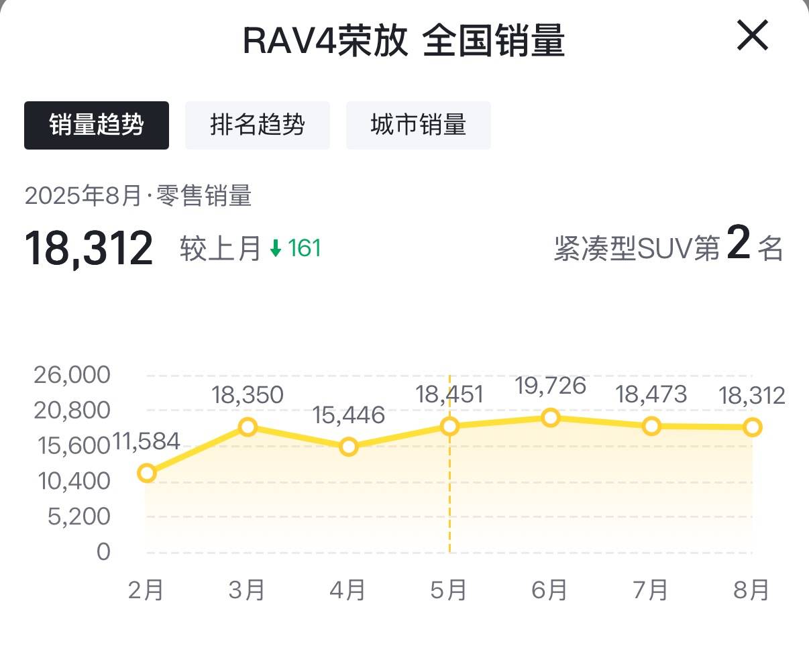Click the sales figure 18,312
809x672 pixels.
point(89,247)
